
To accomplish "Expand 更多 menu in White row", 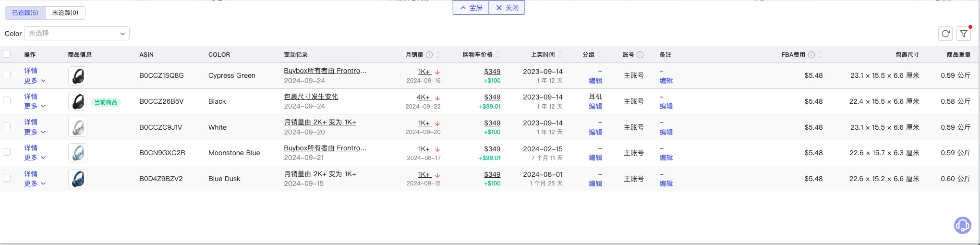I will pyautogui.click(x=35, y=132).
